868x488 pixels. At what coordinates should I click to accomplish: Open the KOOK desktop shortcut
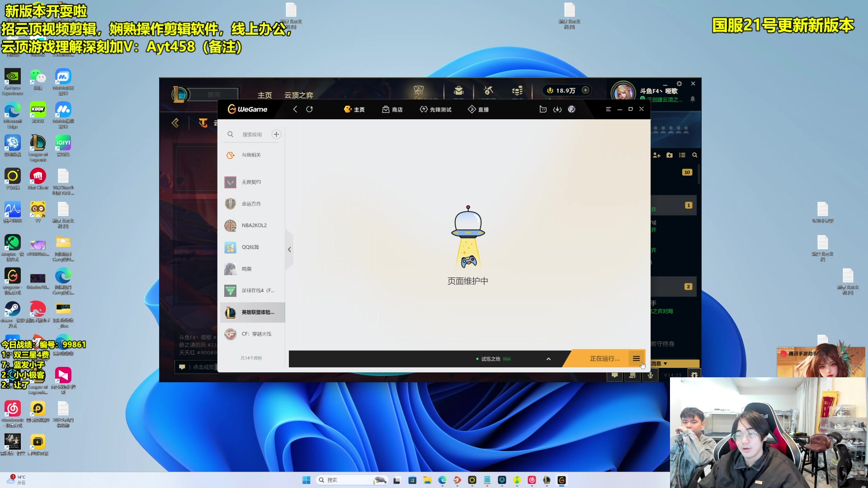click(38, 113)
